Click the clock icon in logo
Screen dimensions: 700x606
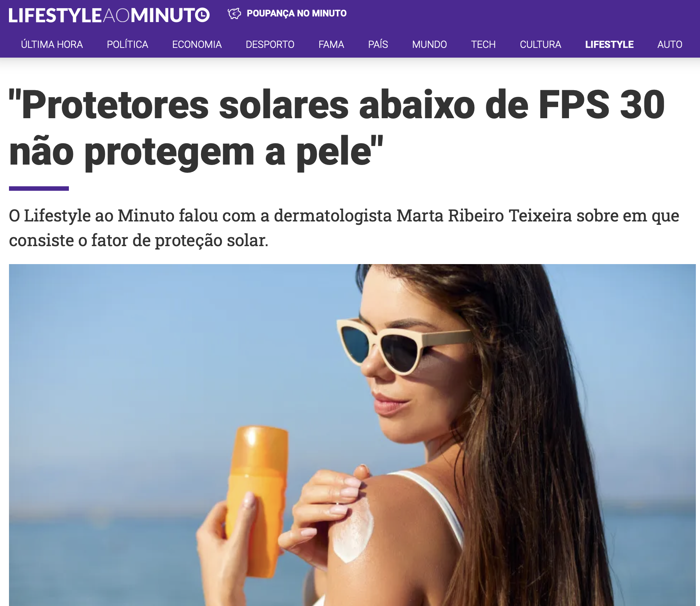203,15
